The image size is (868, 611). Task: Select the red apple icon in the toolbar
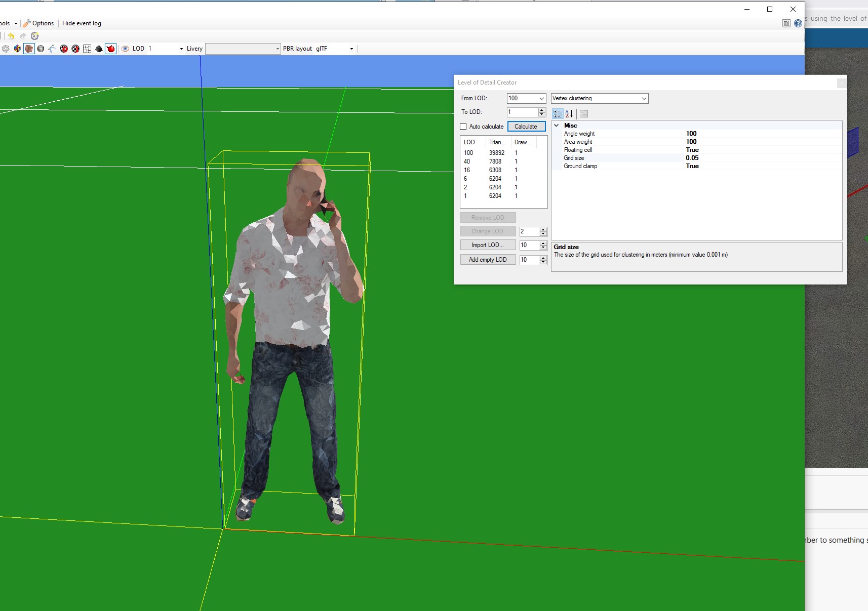(110, 49)
